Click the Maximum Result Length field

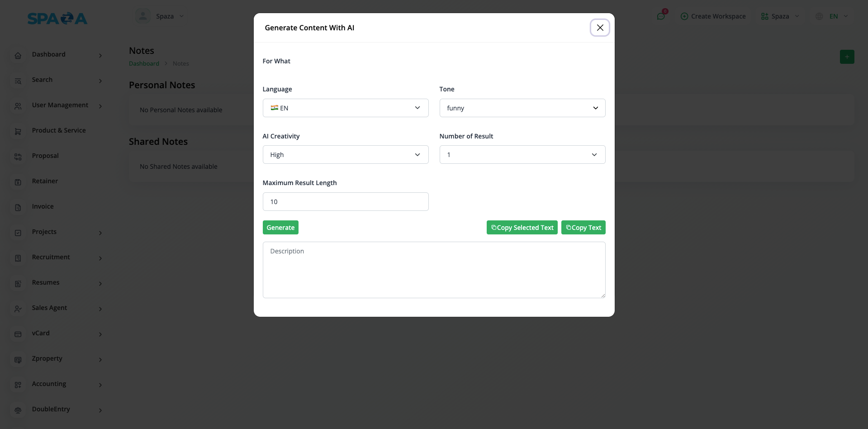pos(345,202)
